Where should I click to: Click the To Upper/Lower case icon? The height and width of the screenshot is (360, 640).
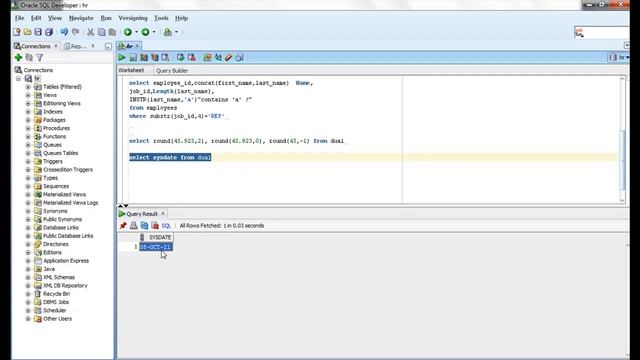click(x=218, y=58)
